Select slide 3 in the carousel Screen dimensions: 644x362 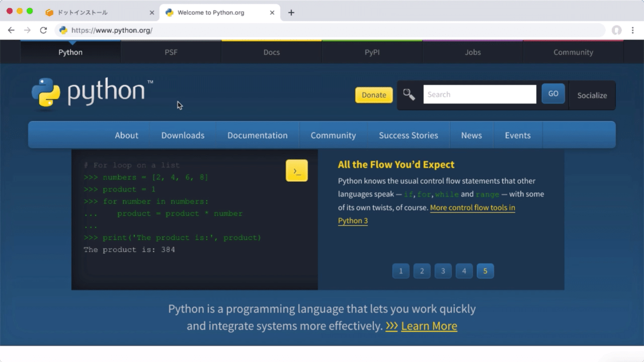tap(443, 271)
